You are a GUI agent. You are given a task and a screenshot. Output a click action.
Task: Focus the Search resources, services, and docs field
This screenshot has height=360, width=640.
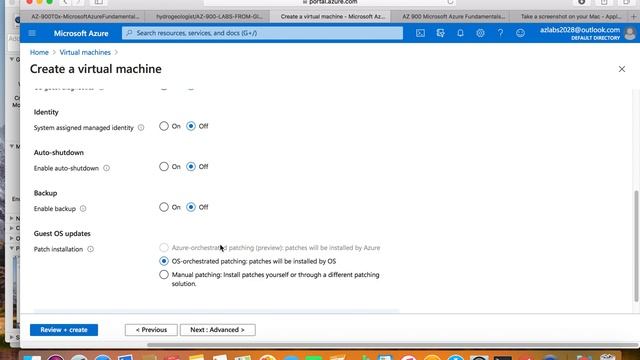tap(262, 33)
